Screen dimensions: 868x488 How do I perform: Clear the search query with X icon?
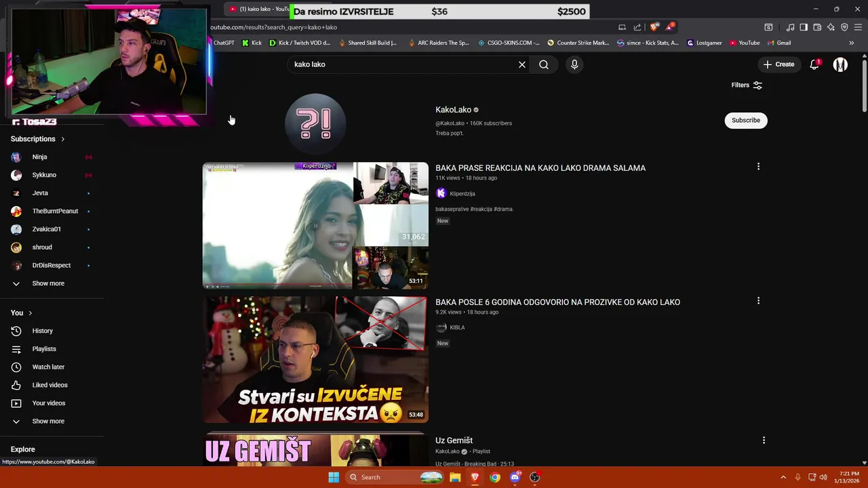coord(522,64)
